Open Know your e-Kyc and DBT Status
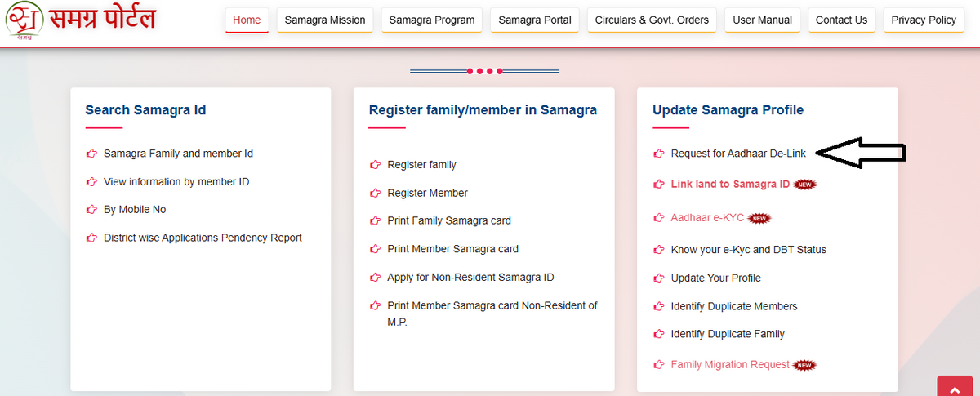This screenshot has width=980, height=396. [x=748, y=250]
